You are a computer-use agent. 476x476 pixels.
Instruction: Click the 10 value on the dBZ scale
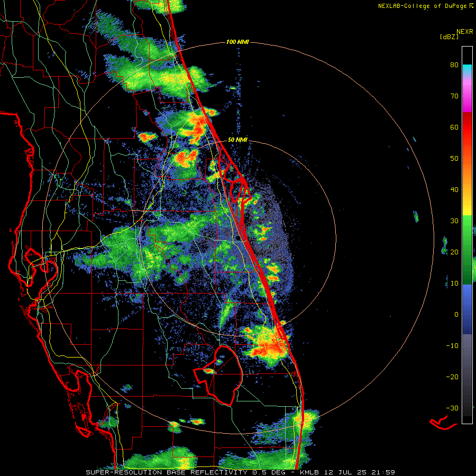[x=454, y=283]
